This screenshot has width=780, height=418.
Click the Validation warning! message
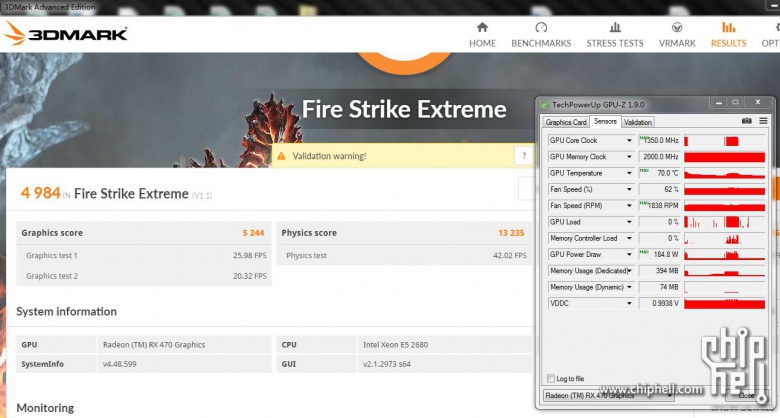click(329, 156)
